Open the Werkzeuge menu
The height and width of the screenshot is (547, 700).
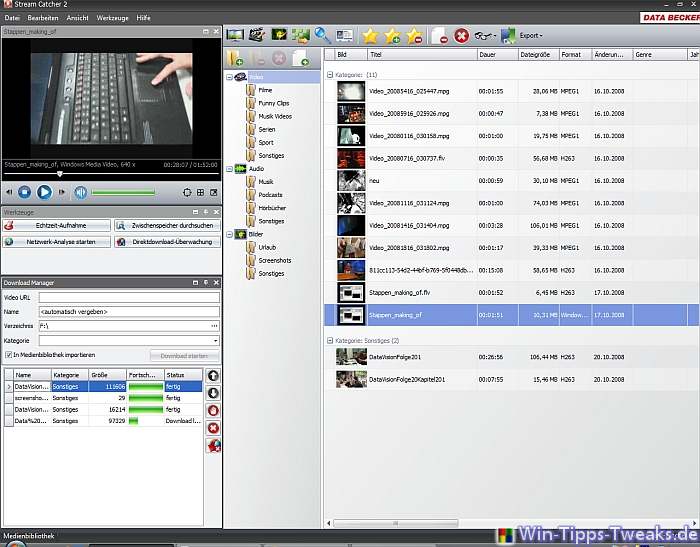(x=112, y=18)
